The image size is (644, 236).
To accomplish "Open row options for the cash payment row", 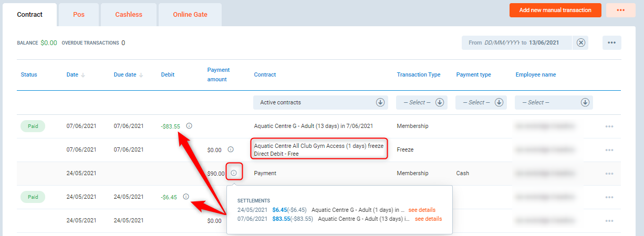I will coord(609,174).
